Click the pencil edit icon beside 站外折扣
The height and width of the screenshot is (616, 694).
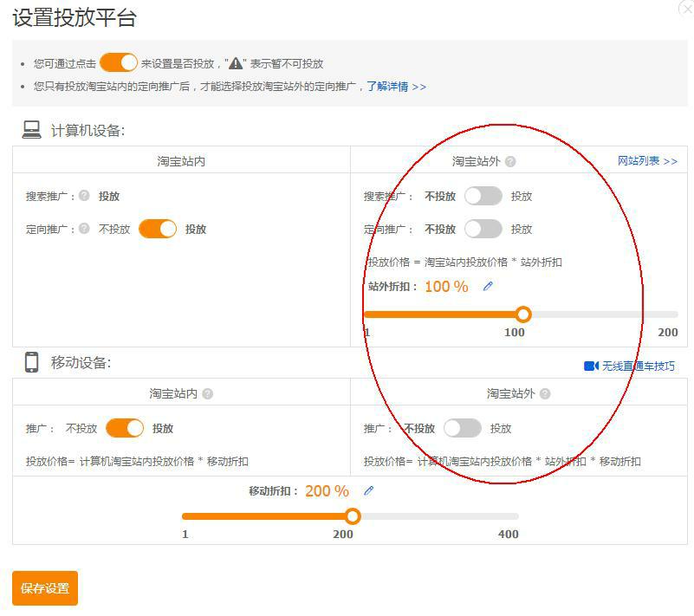[487, 286]
